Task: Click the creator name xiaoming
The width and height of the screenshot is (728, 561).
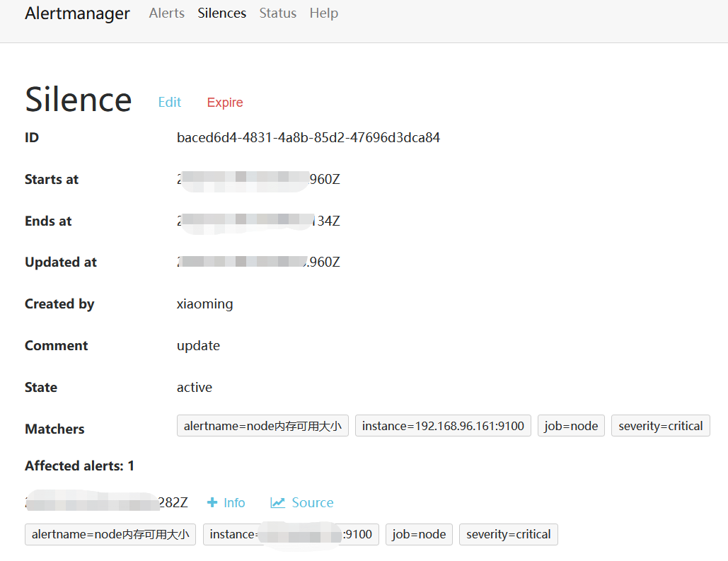Action: point(204,304)
